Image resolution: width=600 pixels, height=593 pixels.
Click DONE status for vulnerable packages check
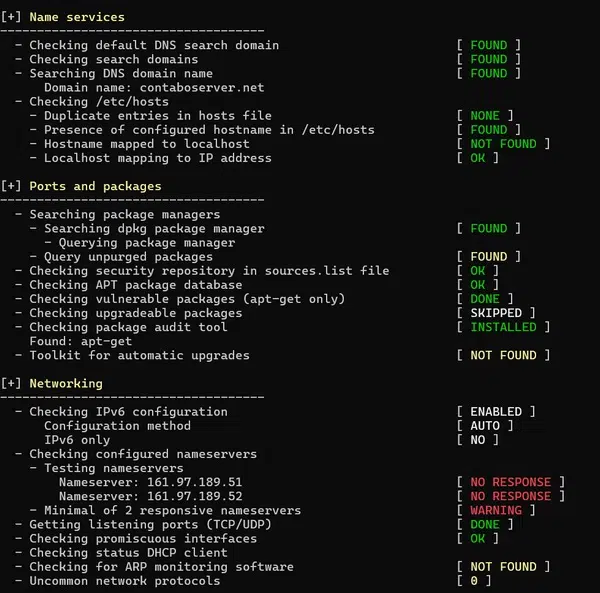click(x=485, y=299)
